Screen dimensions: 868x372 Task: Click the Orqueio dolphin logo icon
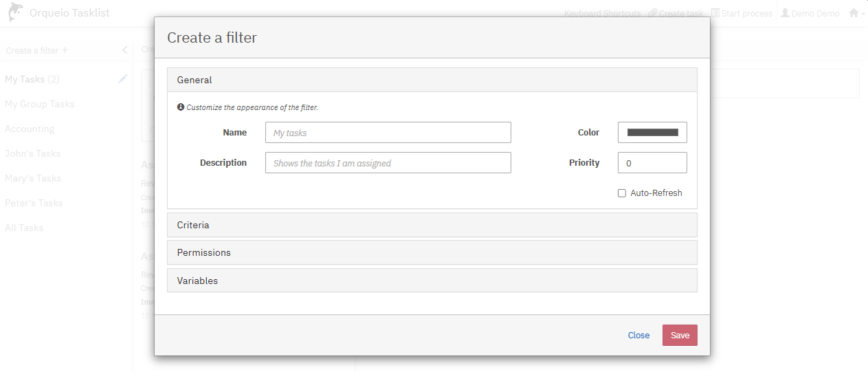click(x=15, y=12)
